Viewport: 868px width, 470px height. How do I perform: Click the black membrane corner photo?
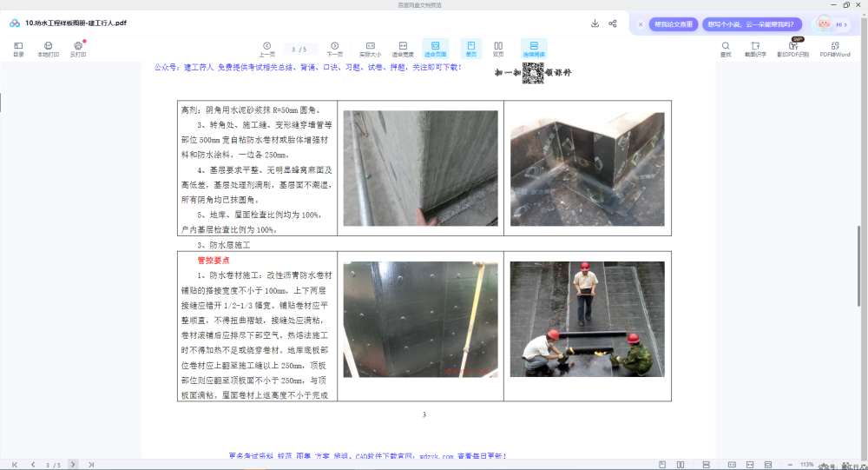[x=587, y=168]
